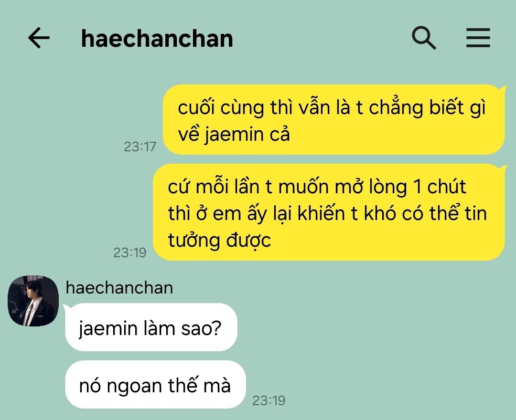Tap "chẳng biết gì" in the first yellow message
This screenshot has width=516, height=420.
point(427,108)
